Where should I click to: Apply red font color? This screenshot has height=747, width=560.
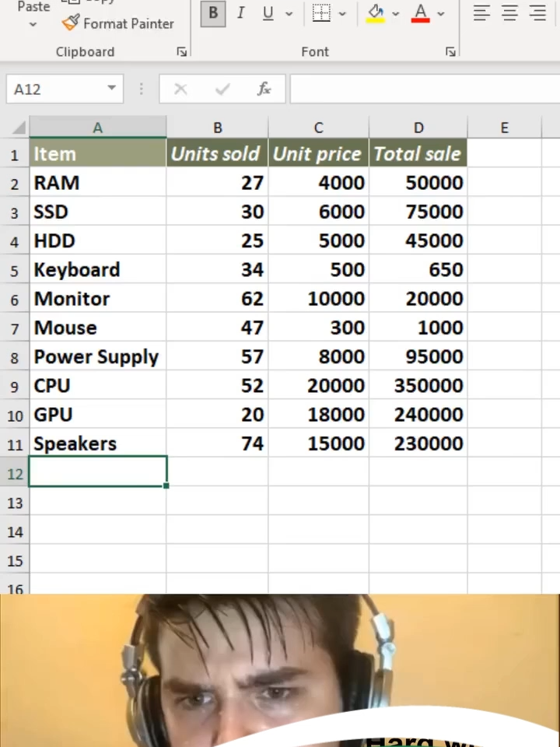click(x=421, y=13)
